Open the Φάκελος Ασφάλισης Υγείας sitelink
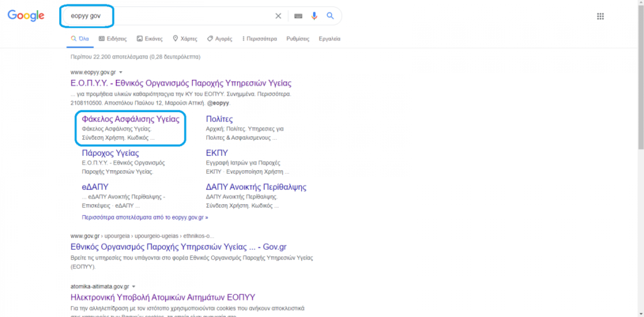 coord(131,120)
